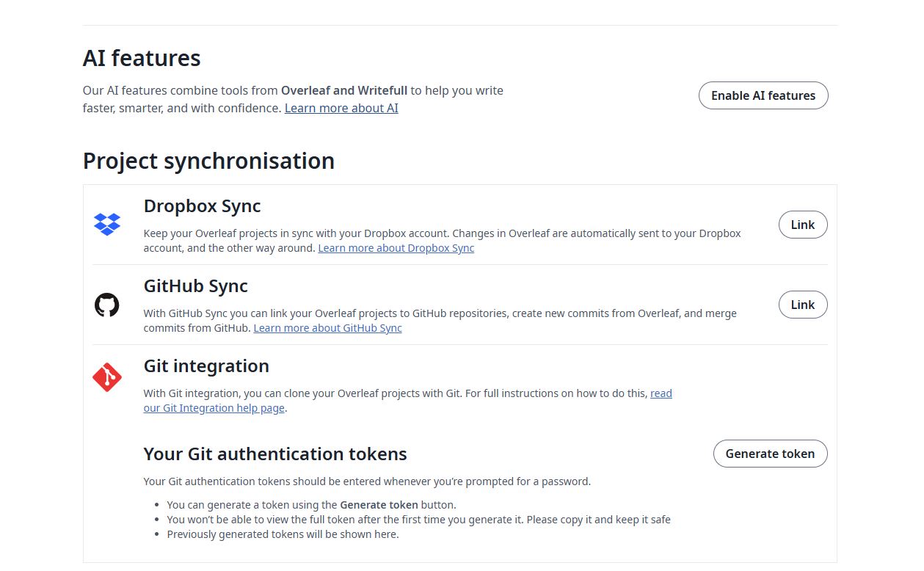The image size is (924, 571).
Task: Open the Git Integration help page link
Action: point(214,408)
